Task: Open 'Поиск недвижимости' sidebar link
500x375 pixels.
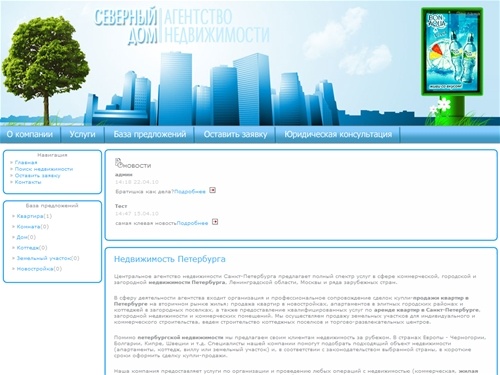Action: point(44,169)
